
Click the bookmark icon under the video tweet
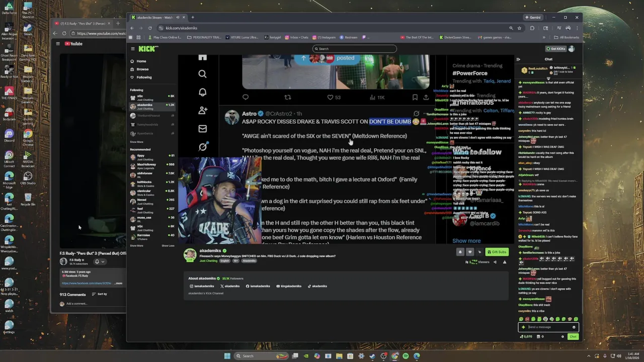415,98
